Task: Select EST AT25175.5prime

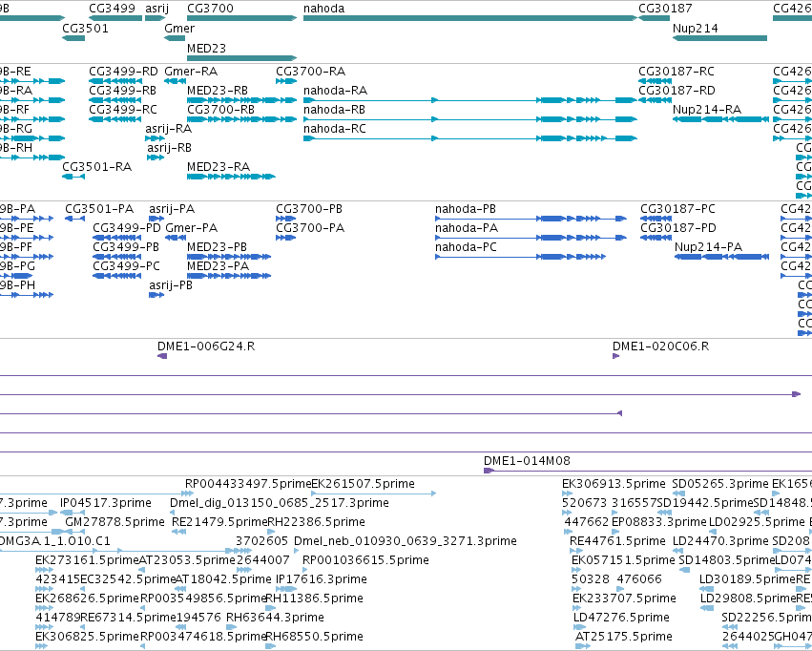Action: coord(583,646)
